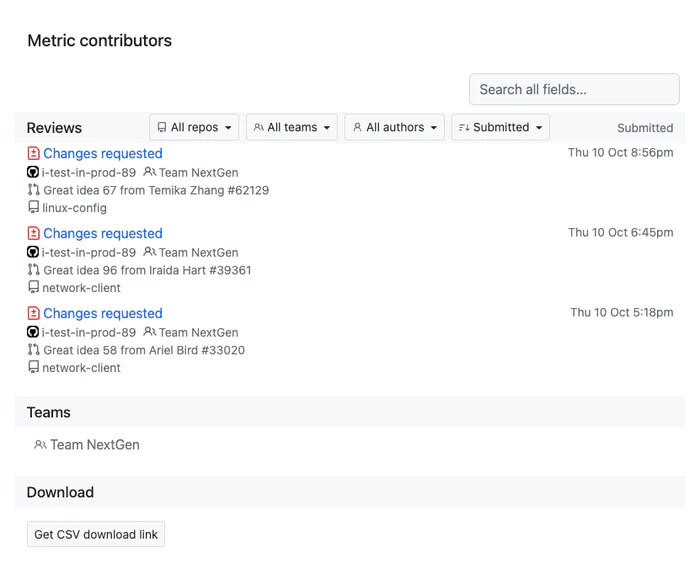Viewport: 700px width, 574px height.
Task: Click pull request icon beside Great idea 96
Action: [x=33, y=270]
